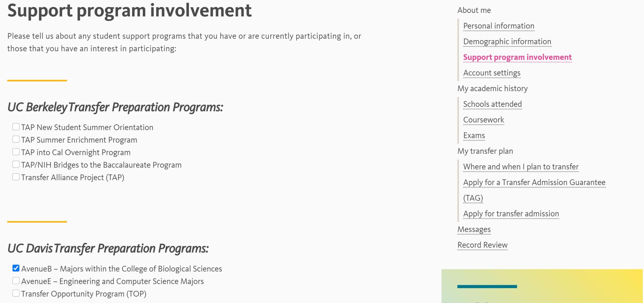Open Personal information page
Image resolution: width=644 pixels, height=303 pixels.
point(499,26)
